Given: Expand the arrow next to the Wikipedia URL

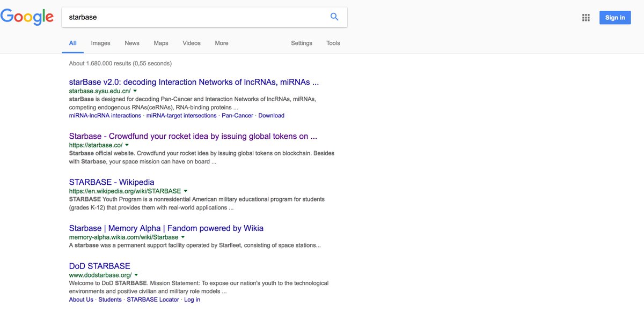Looking at the screenshot, I should click(x=186, y=191).
